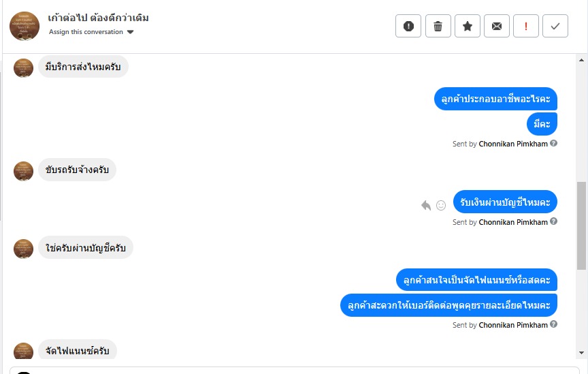Click the customer profile picture in header
Screen dimensions: 588x374
pyautogui.click(x=24, y=26)
